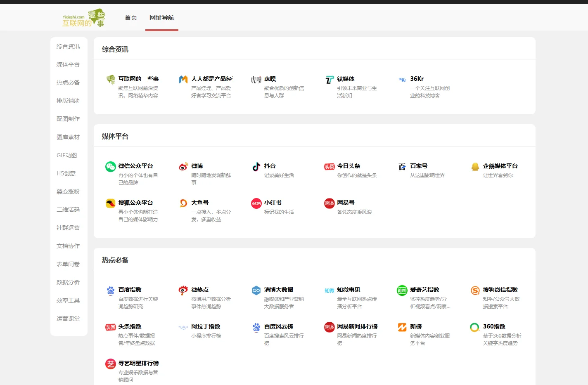Open 效率工具 sidebar item

[x=68, y=300]
